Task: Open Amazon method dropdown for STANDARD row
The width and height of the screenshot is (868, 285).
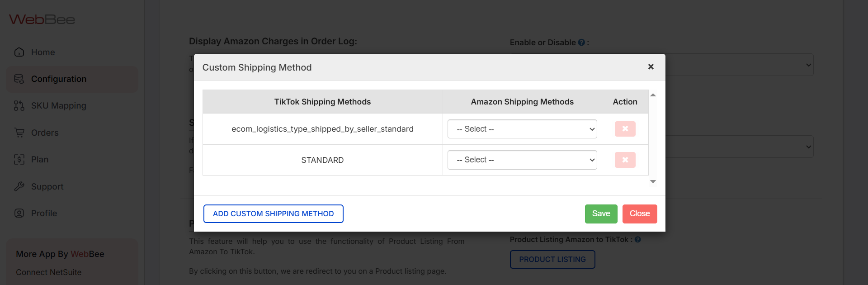Action: click(x=522, y=160)
